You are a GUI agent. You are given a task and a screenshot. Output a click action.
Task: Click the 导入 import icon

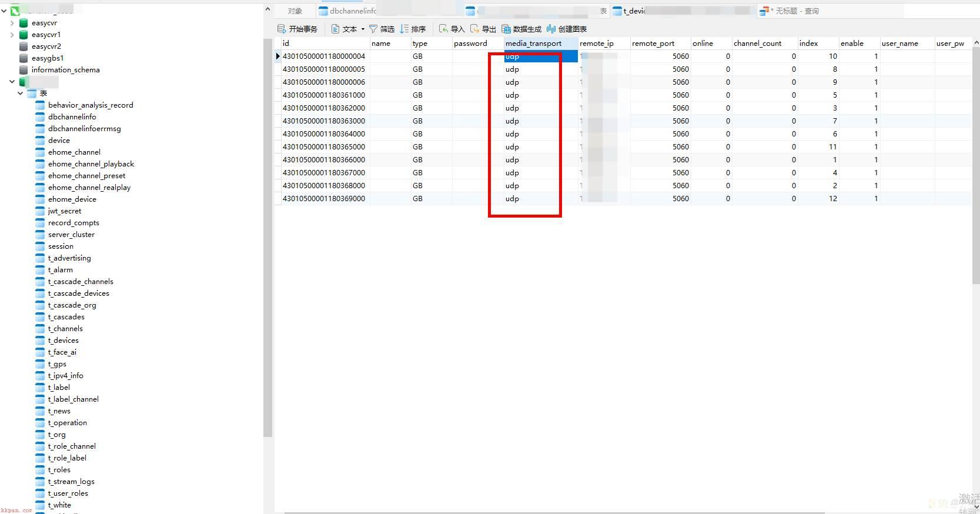443,29
